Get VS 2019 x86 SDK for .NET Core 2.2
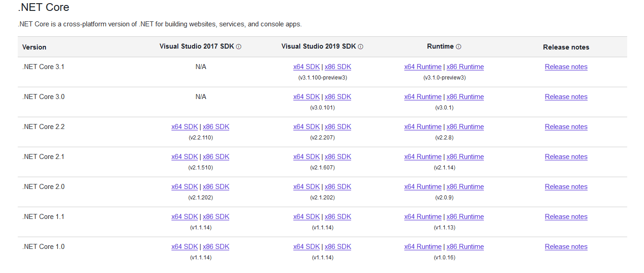The width and height of the screenshot is (644, 273). (338, 127)
